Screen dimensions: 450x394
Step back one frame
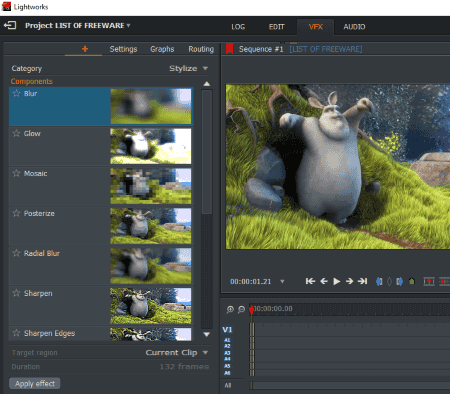pyautogui.click(x=324, y=282)
